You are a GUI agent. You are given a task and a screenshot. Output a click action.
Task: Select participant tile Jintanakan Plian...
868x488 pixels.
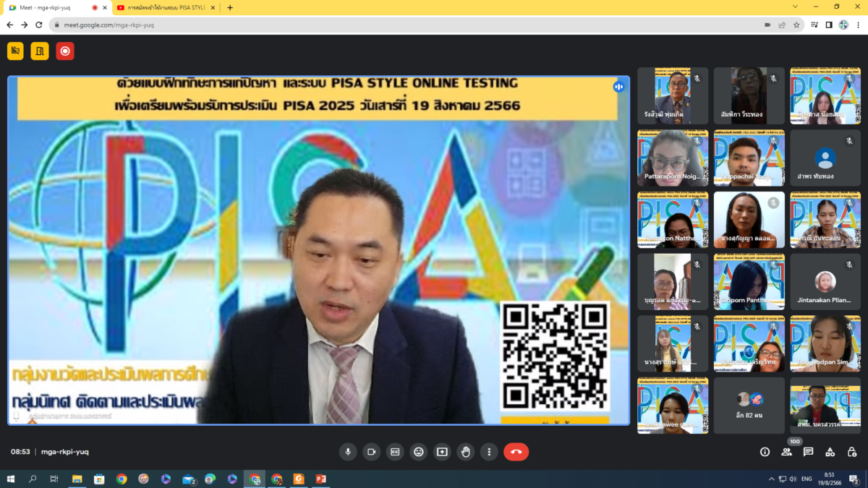click(825, 282)
